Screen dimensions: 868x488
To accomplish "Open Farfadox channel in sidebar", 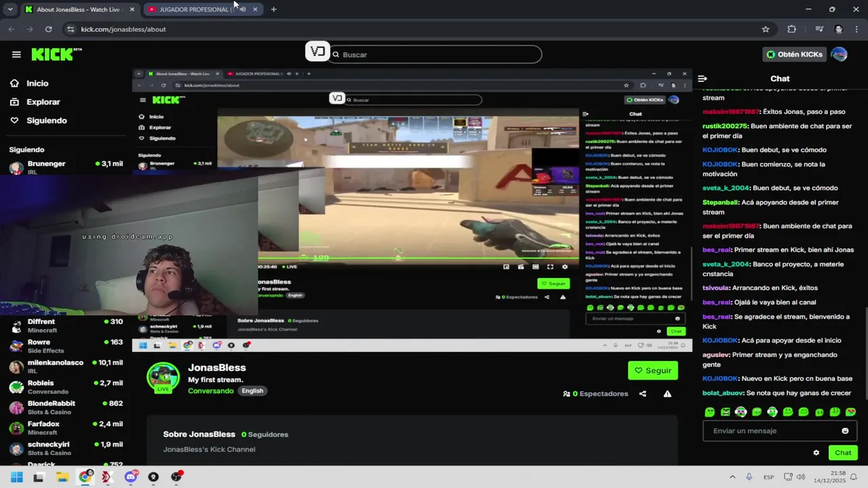I will click(x=65, y=428).
